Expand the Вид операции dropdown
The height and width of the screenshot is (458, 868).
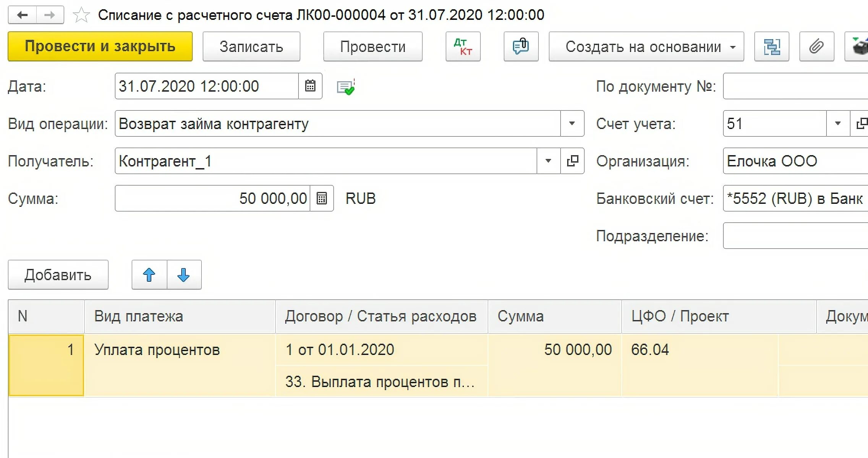click(x=572, y=124)
